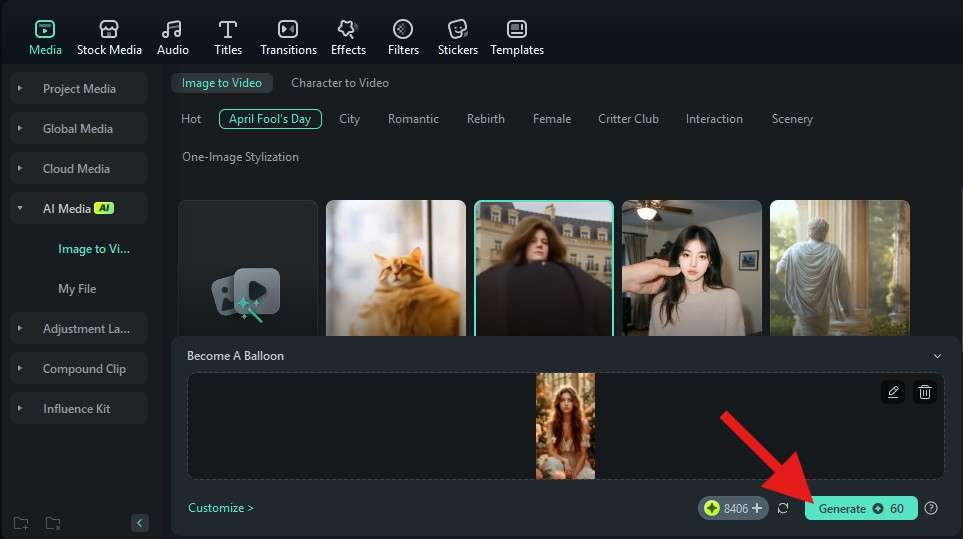Select the City category

coord(349,119)
